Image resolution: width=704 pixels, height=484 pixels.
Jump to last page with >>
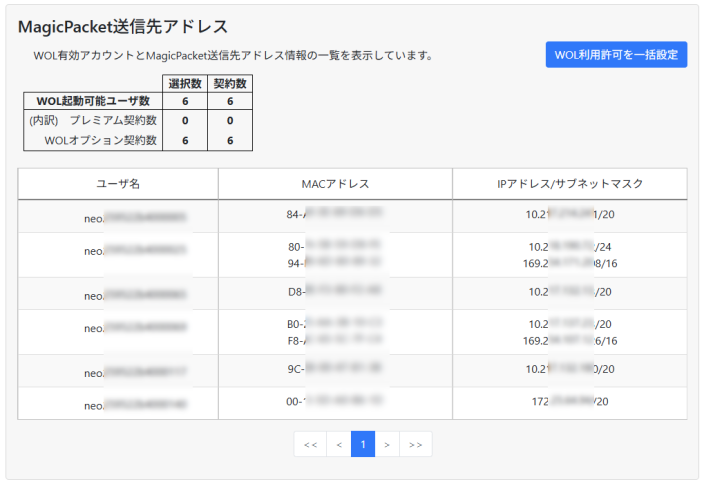(x=416, y=444)
